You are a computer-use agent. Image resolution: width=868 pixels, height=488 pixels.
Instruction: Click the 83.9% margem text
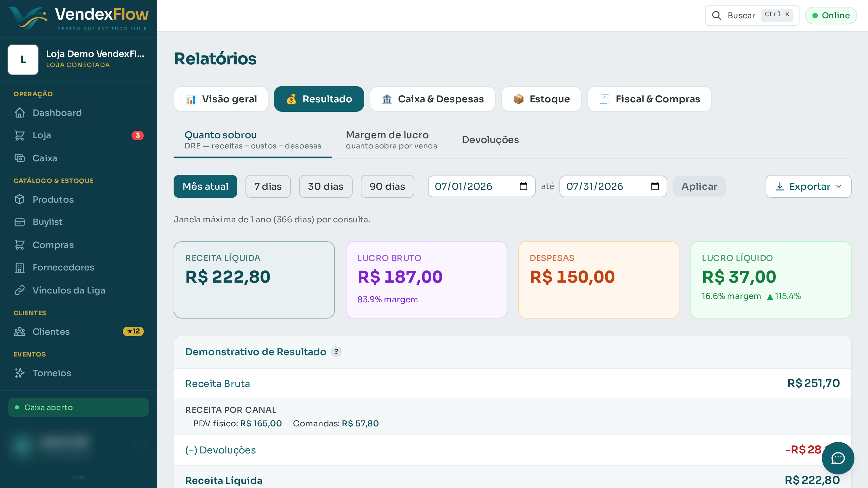pyautogui.click(x=388, y=300)
